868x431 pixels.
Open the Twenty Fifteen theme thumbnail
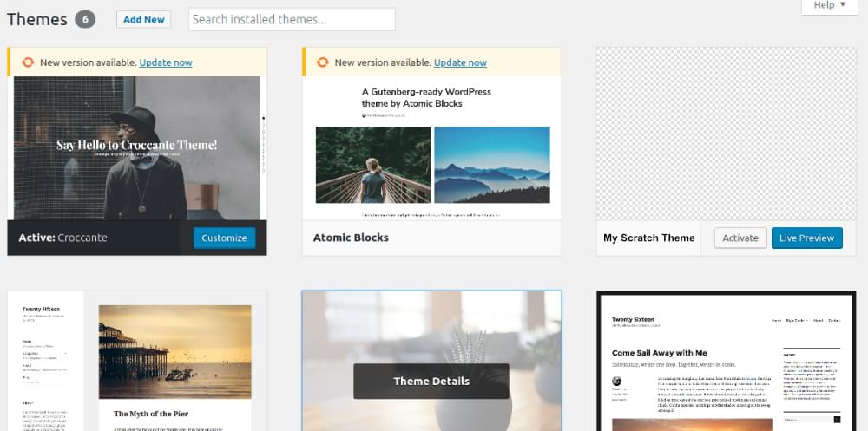click(x=137, y=361)
